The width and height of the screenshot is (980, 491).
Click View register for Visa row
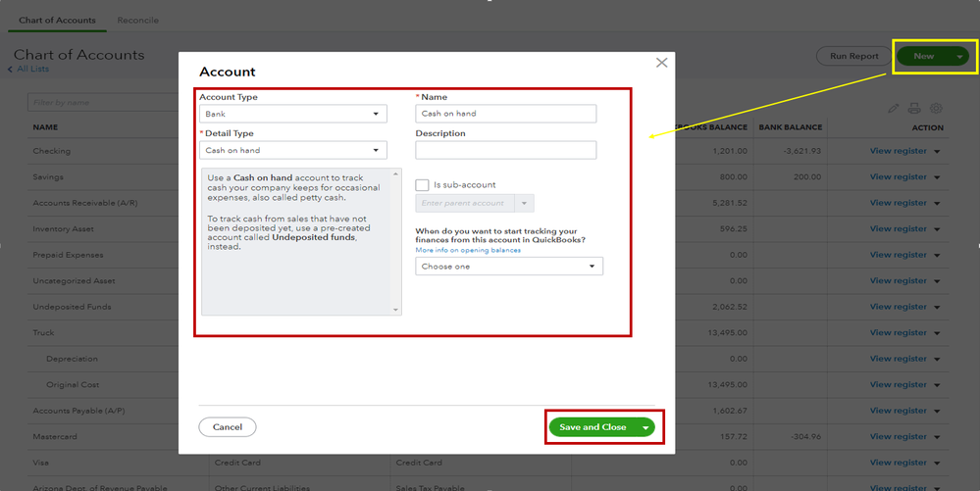pos(899,463)
